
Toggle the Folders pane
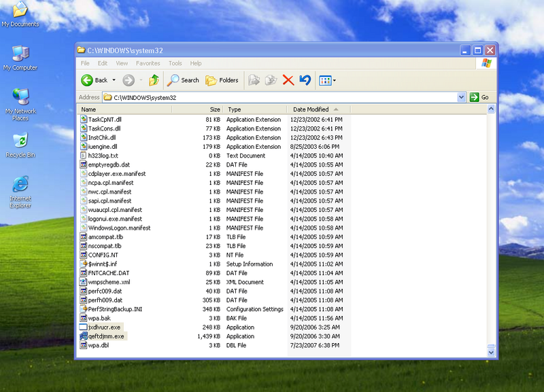pos(222,80)
